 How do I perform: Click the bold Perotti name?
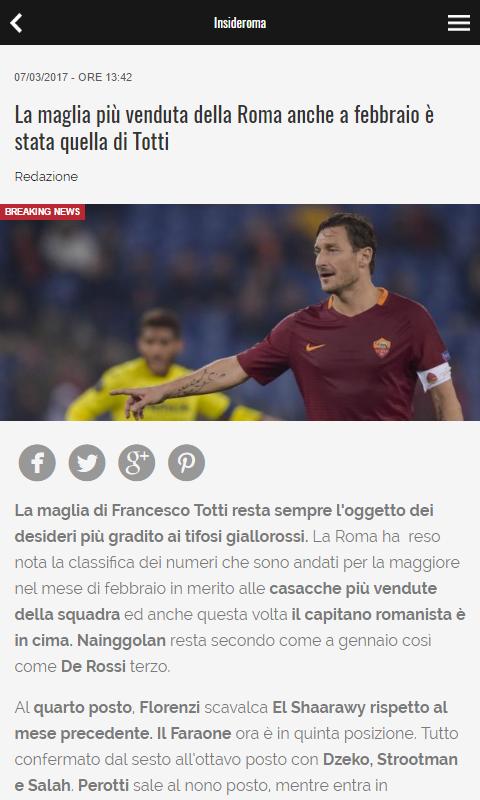tap(104, 786)
